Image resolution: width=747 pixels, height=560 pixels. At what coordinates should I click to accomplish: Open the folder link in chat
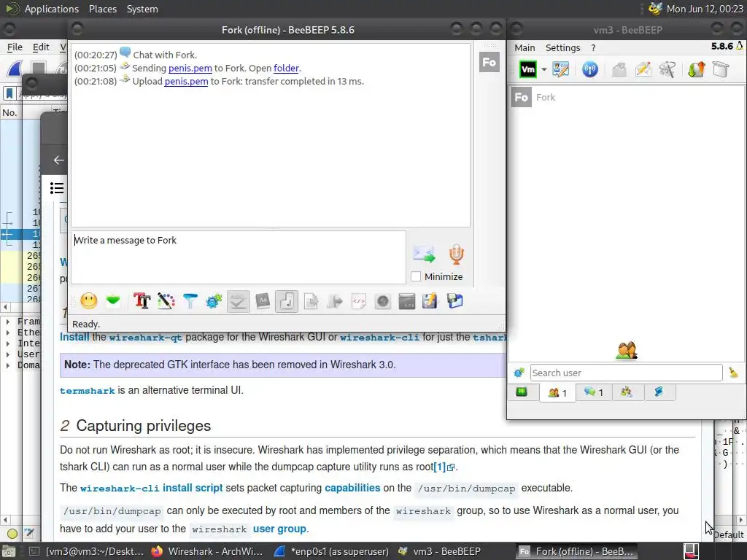pyautogui.click(x=286, y=68)
